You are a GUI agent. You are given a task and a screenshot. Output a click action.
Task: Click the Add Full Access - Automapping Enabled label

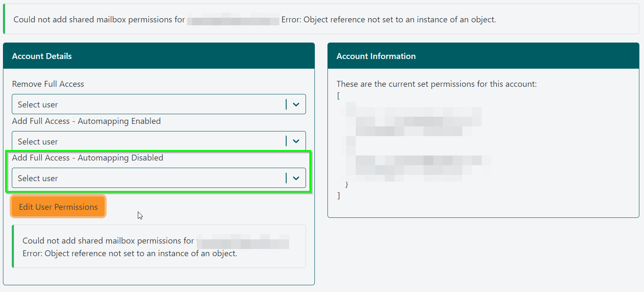pyautogui.click(x=86, y=121)
